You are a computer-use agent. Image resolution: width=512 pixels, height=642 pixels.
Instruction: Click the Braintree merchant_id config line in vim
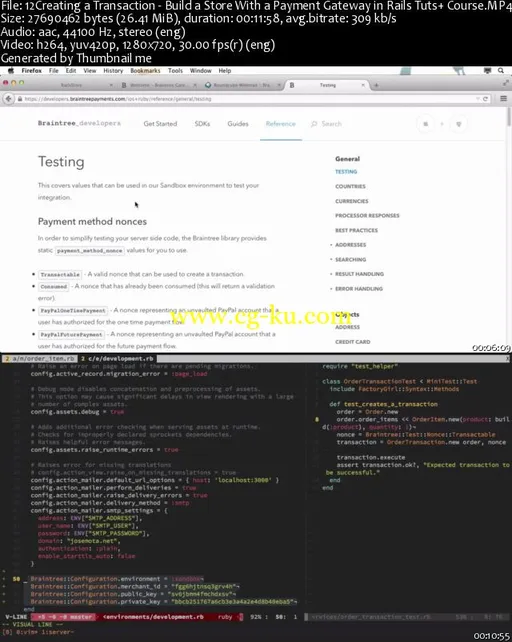(133, 587)
